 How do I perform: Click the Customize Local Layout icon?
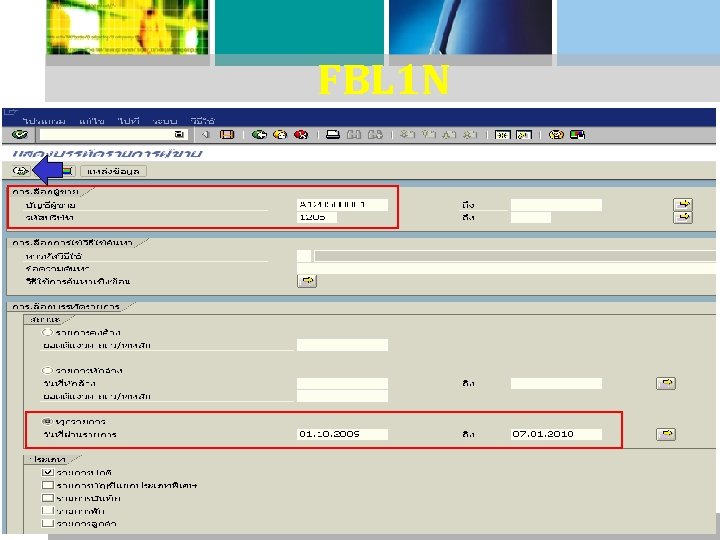[577, 135]
